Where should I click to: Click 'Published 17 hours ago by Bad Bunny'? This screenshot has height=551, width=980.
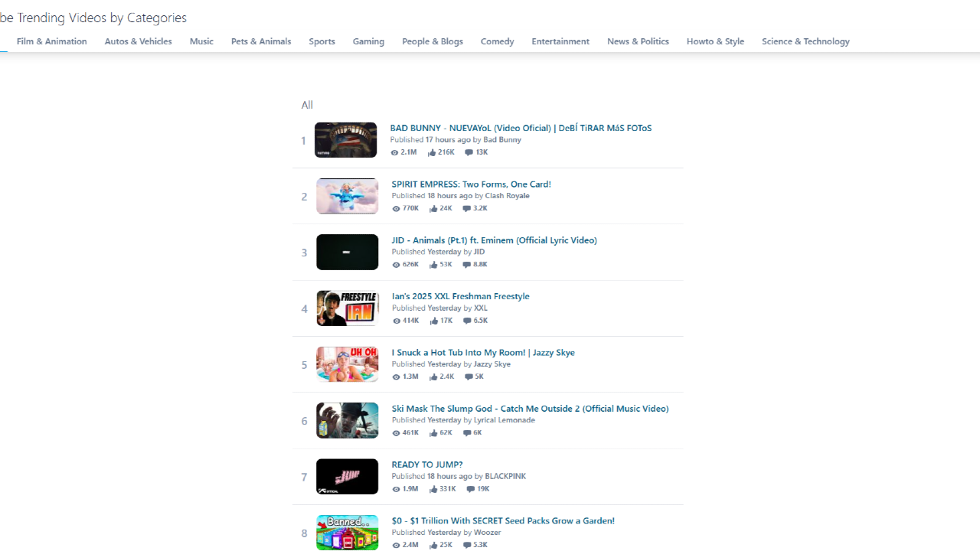click(x=456, y=140)
